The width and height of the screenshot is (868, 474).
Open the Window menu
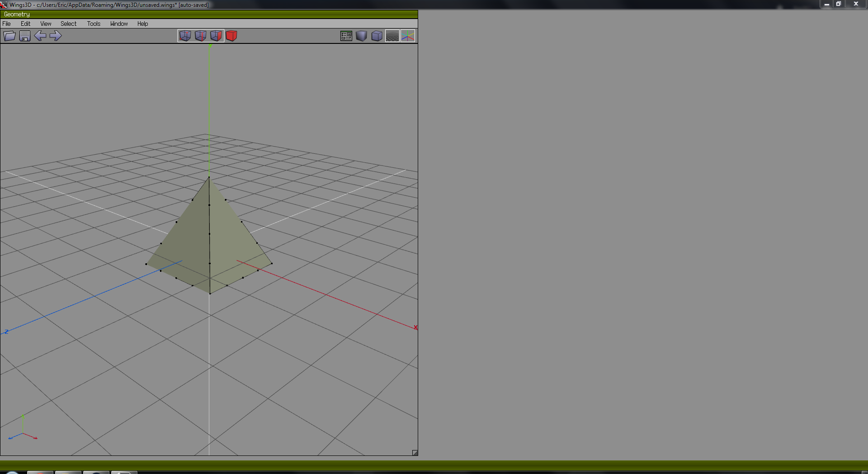(119, 24)
